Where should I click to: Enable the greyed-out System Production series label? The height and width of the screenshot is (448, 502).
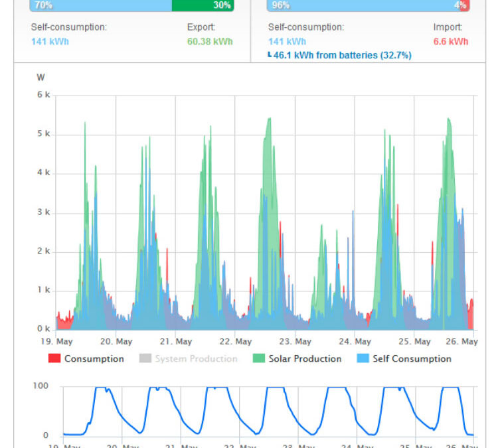point(196,359)
